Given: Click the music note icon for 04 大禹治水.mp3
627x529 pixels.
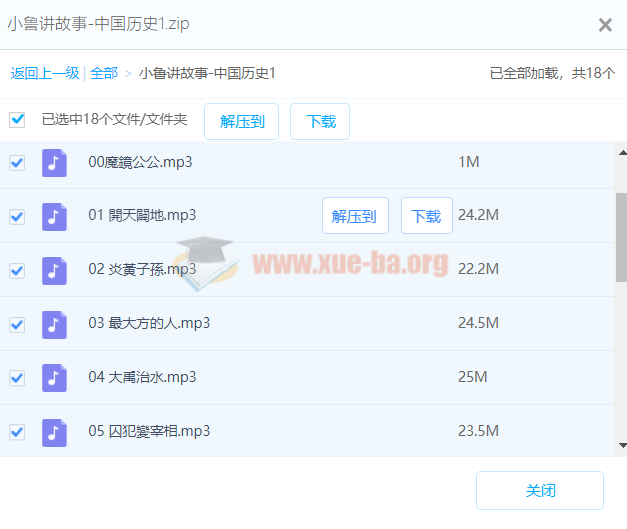Looking at the screenshot, I should (x=54, y=378).
